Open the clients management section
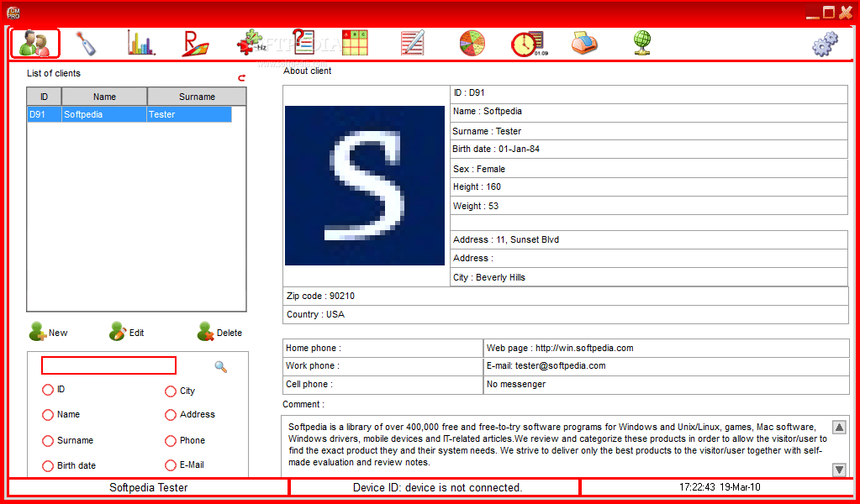The height and width of the screenshot is (504, 860). pyautogui.click(x=34, y=42)
